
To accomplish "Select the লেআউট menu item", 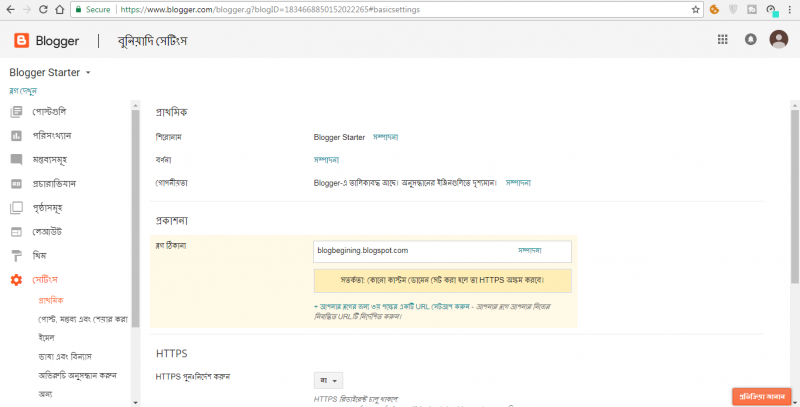I will 47,232.
